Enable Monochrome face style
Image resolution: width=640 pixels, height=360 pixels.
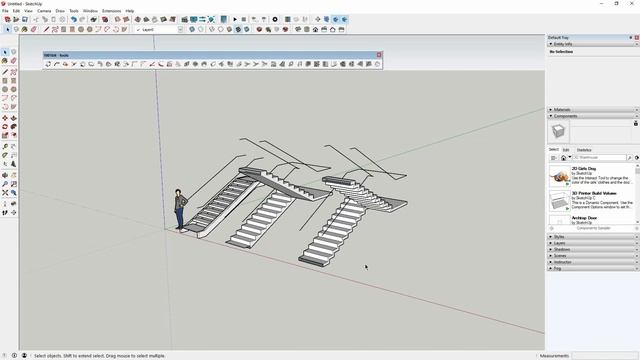click(x=247, y=29)
